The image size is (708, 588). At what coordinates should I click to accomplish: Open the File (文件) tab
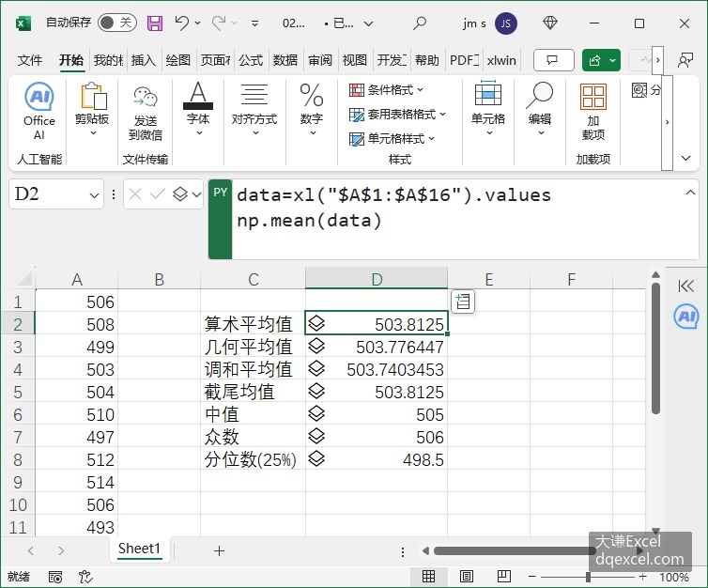pyautogui.click(x=30, y=60)
